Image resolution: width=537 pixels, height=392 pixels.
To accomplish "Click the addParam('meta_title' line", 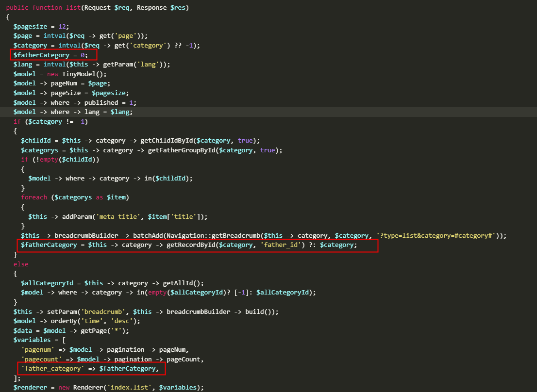I will (x=118, y=216).
